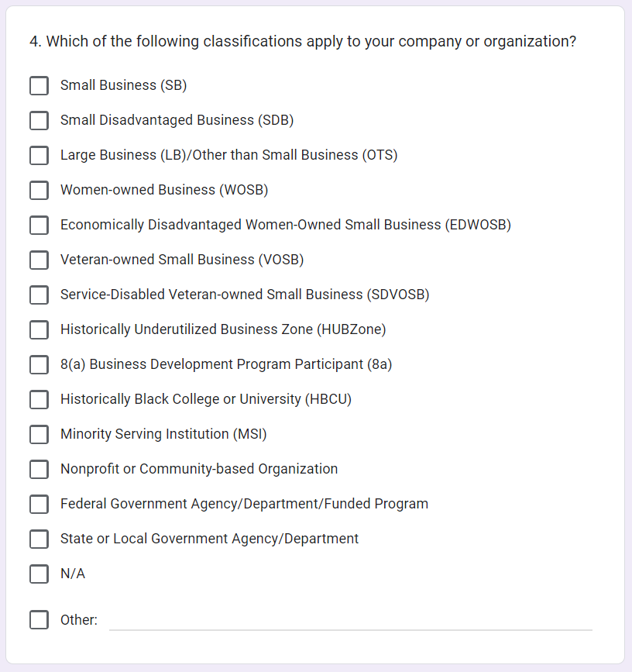The height and width of the screenshot is (672, 632).
Task: Tick Service-Disabled Veteran-owned Small Business box
Action: [x=39, y=295]
